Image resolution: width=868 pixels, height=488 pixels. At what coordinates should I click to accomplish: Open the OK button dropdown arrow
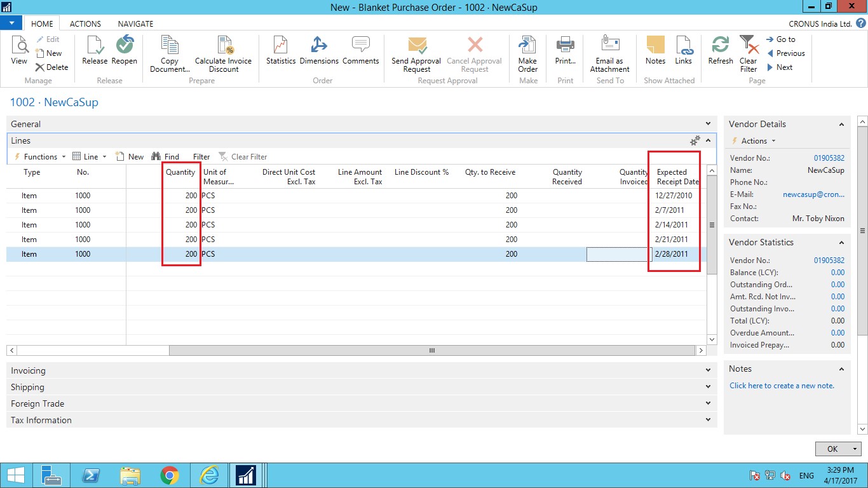coord(855,449)
